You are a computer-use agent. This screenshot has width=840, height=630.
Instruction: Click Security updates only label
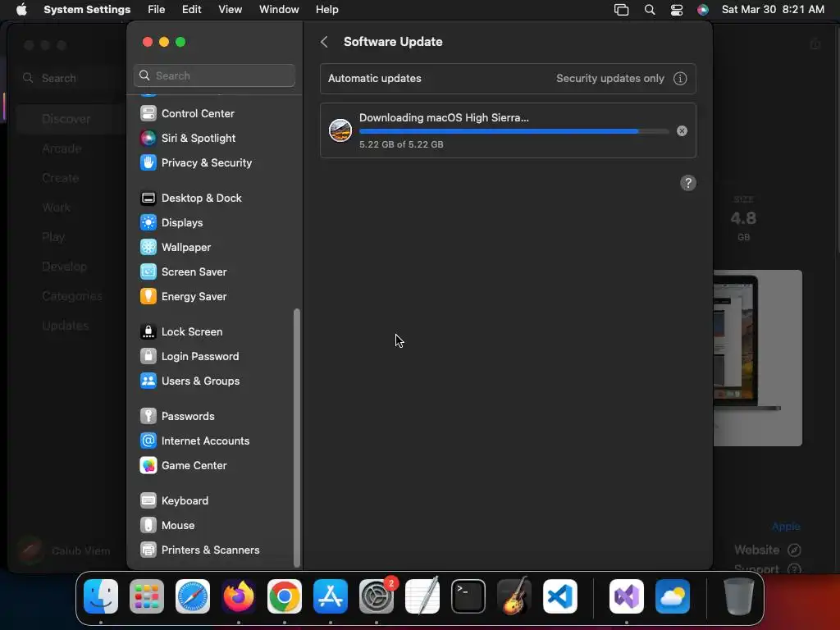tap(610, 79)
